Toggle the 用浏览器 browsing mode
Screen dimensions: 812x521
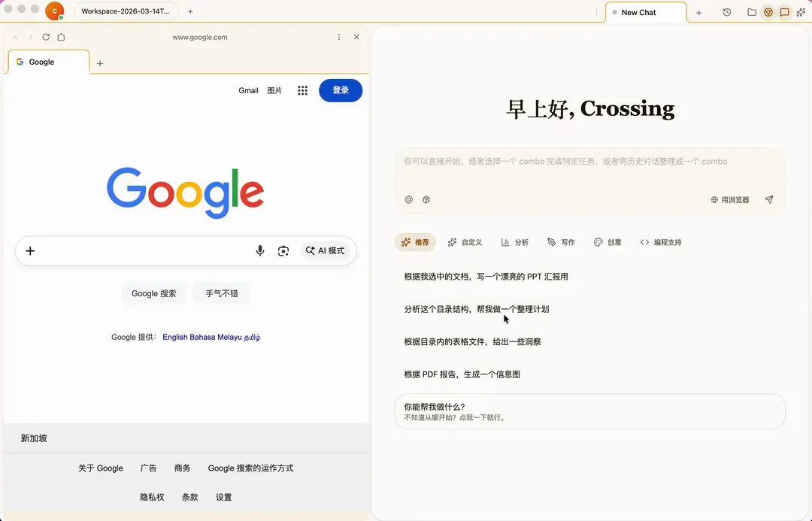pos(729,199)
